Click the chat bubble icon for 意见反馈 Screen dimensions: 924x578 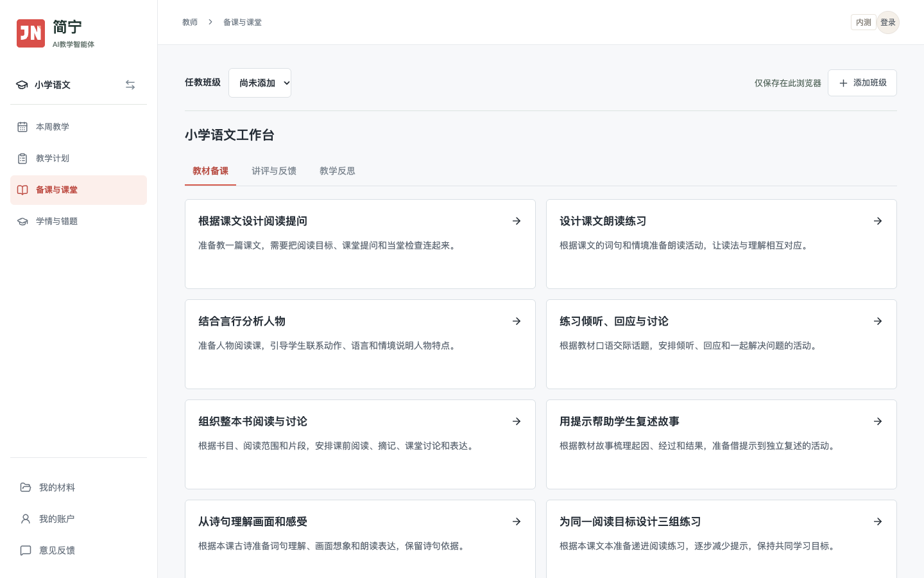point(26,550)
